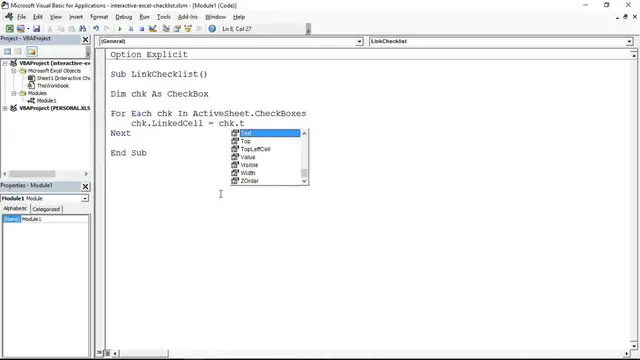Open the (General) object dropdown
Screen dimensions: 640x360
coord(359,41)
